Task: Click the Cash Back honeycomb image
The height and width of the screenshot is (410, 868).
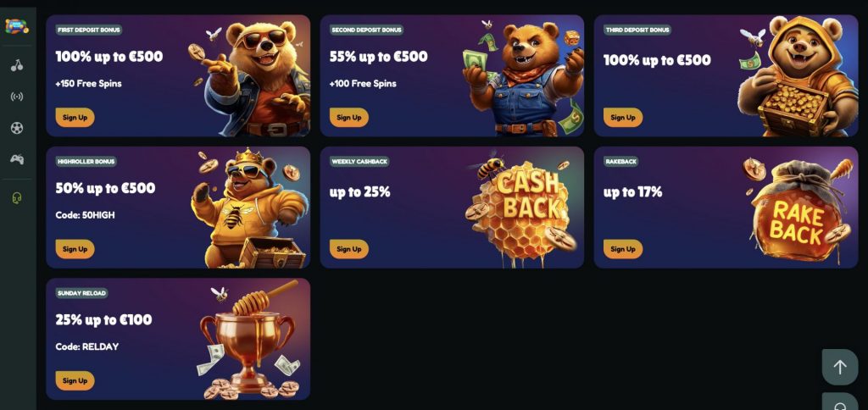Action: point(521,210)
